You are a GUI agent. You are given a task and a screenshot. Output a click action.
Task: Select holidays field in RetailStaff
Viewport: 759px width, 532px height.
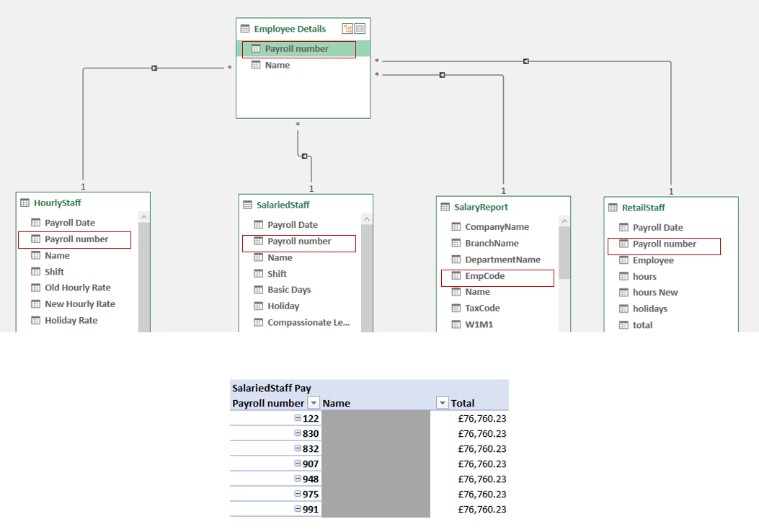coord(649,309)
